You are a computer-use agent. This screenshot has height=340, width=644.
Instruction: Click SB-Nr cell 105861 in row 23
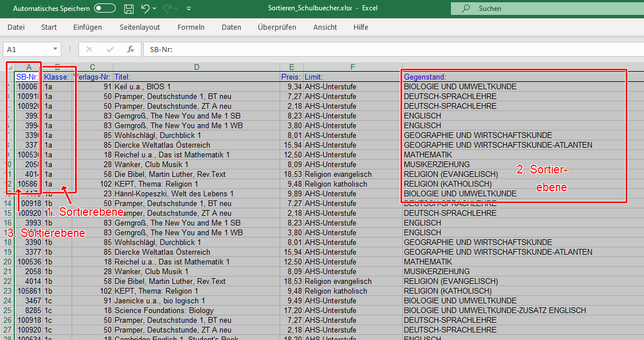29,291
